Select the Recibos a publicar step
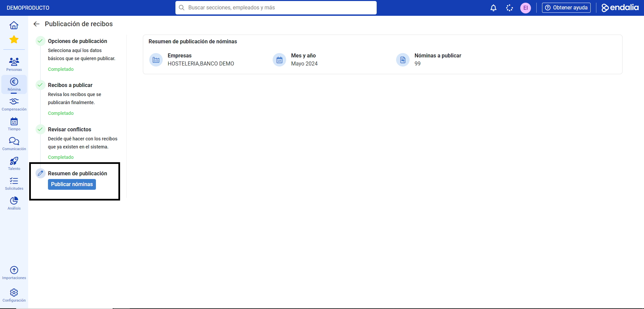This screenshot has width=644, height=309. point(70,85)
